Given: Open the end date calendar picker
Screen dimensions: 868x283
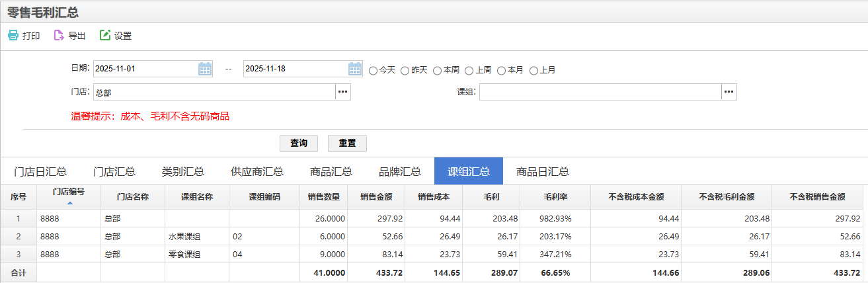Looking at the screenshot, I should (355, 69).
